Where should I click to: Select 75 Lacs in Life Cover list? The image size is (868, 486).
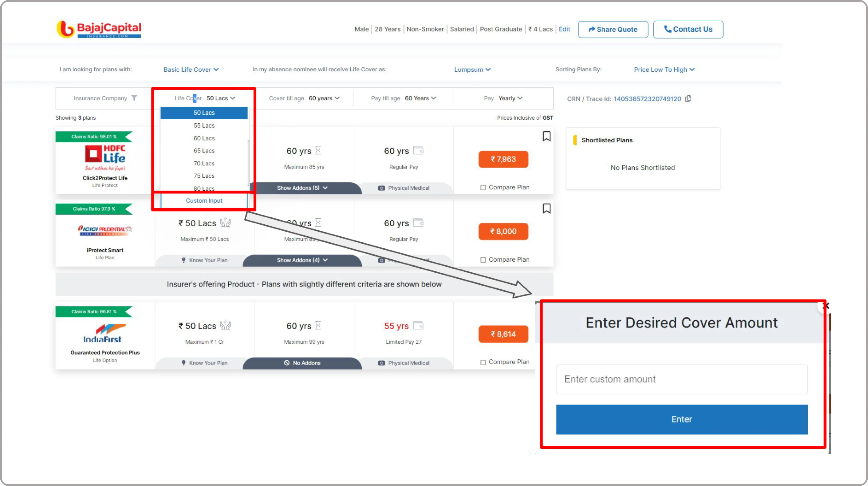[204, 176]
